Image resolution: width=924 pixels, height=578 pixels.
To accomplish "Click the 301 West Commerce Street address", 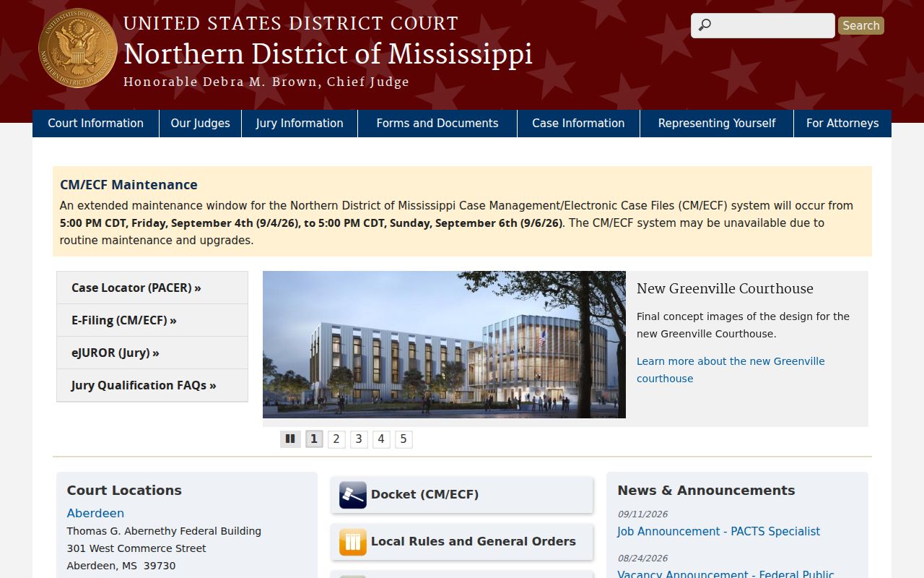I will [136, 548].
